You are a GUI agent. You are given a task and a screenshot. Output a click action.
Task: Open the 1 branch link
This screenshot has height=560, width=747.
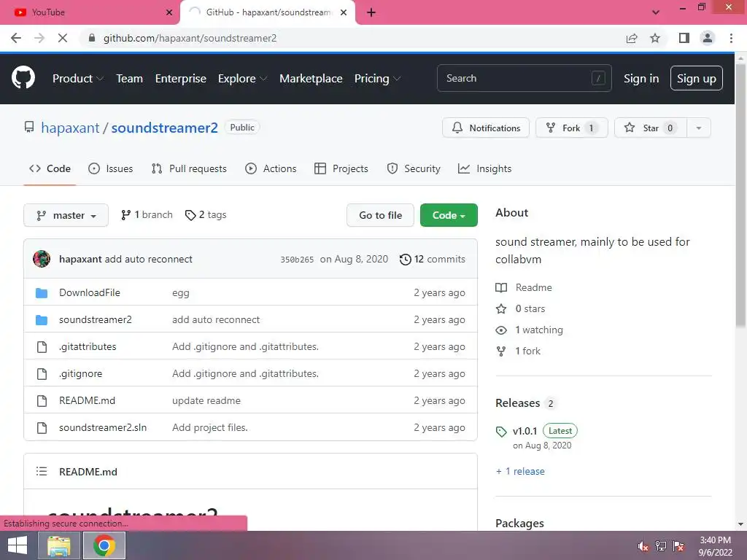tap(147, 215)
